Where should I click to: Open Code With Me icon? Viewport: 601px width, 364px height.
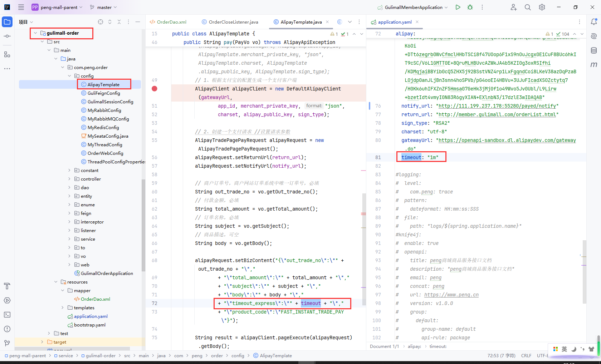click(514, 7)
